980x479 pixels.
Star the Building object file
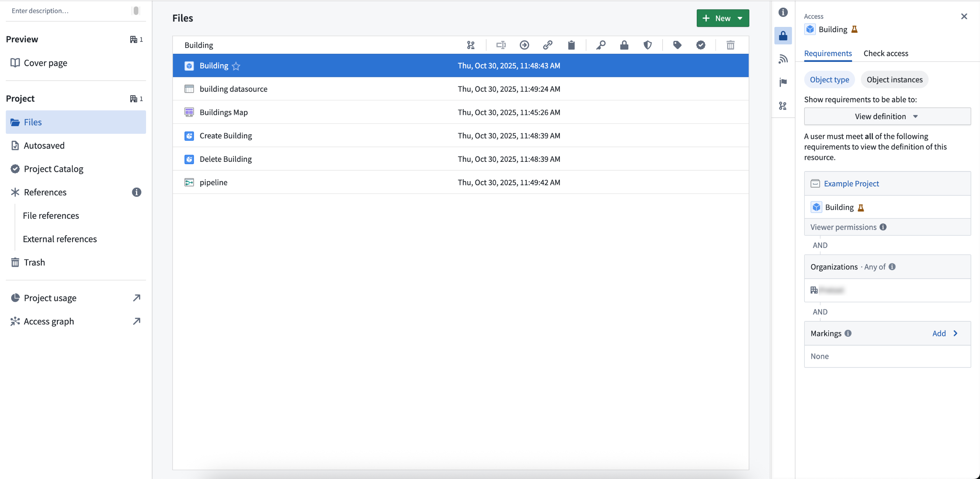(x=236, y=66)
